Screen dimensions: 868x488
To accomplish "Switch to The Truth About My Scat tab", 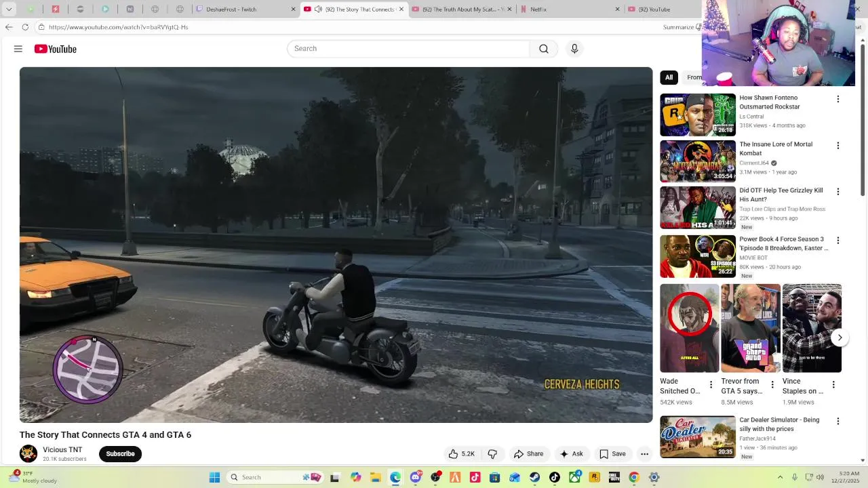I will (x=462, y=9).
